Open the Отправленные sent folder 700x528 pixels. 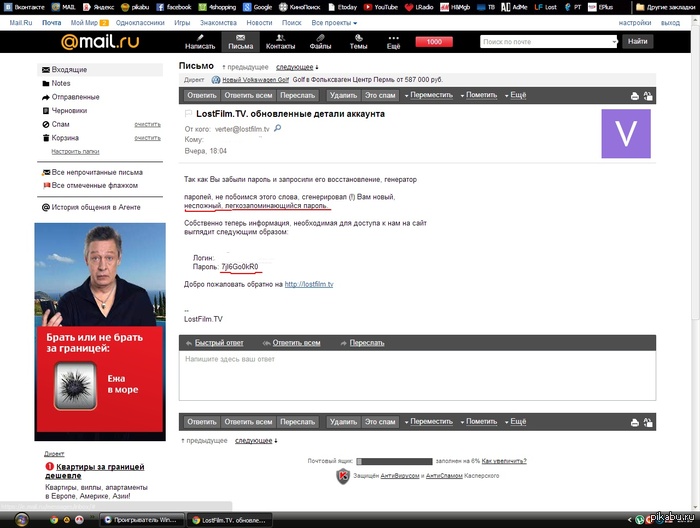pos(75,97)
